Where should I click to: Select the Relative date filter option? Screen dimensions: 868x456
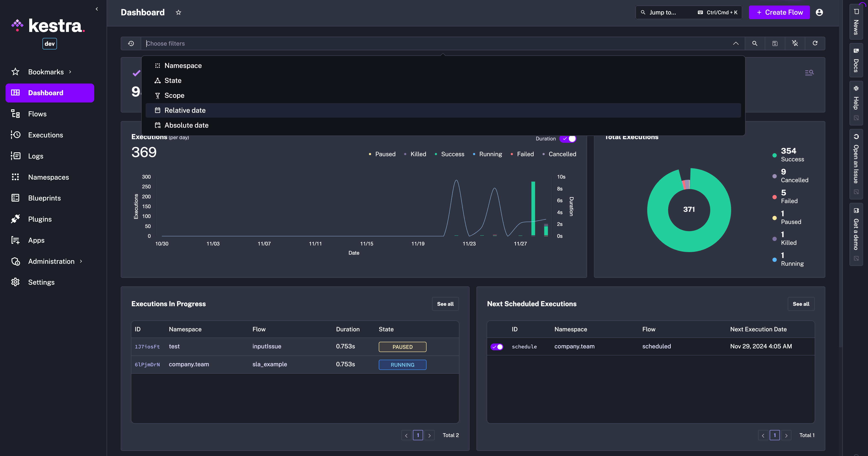coord(185,110)
